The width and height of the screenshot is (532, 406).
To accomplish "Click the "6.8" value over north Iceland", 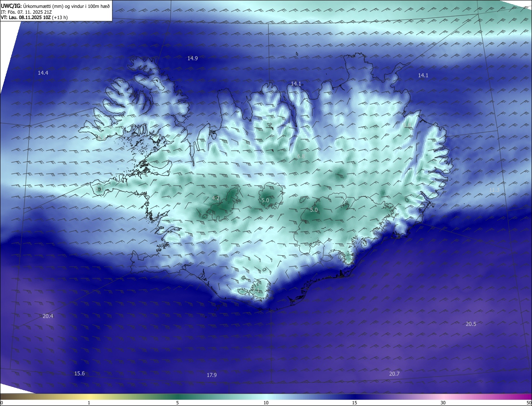I will (x=301, y=156).
